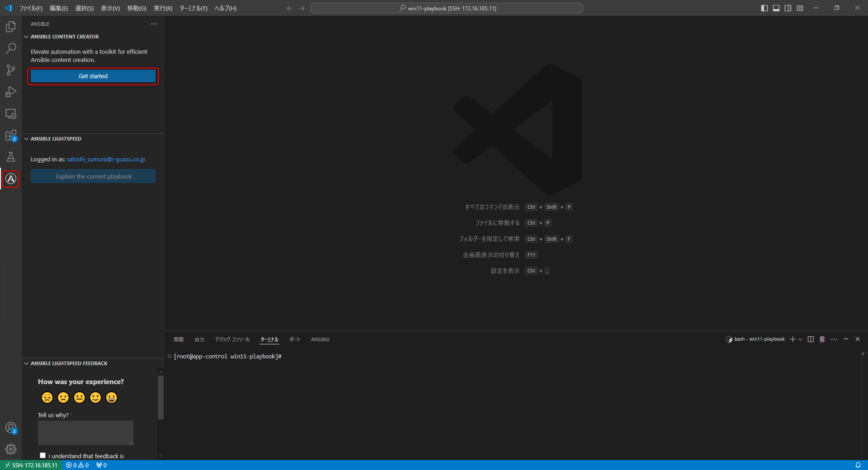Open the Extensions view icon
Viewport: 868px width, 470px height.
point(11,135)
